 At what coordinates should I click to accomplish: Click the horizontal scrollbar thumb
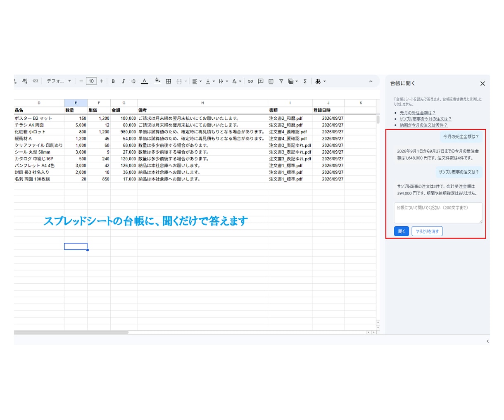(x=71, y=332)
